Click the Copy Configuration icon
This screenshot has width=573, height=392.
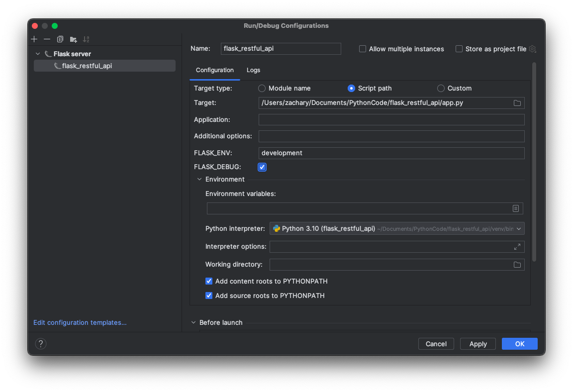pyautogui.click(x=60, y=39)
